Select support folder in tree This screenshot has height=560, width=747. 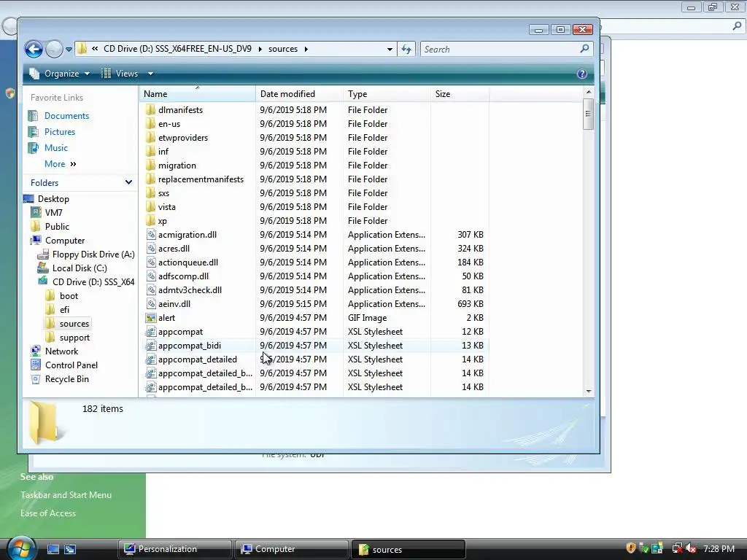pyautogui.click(x=74, y=338)
